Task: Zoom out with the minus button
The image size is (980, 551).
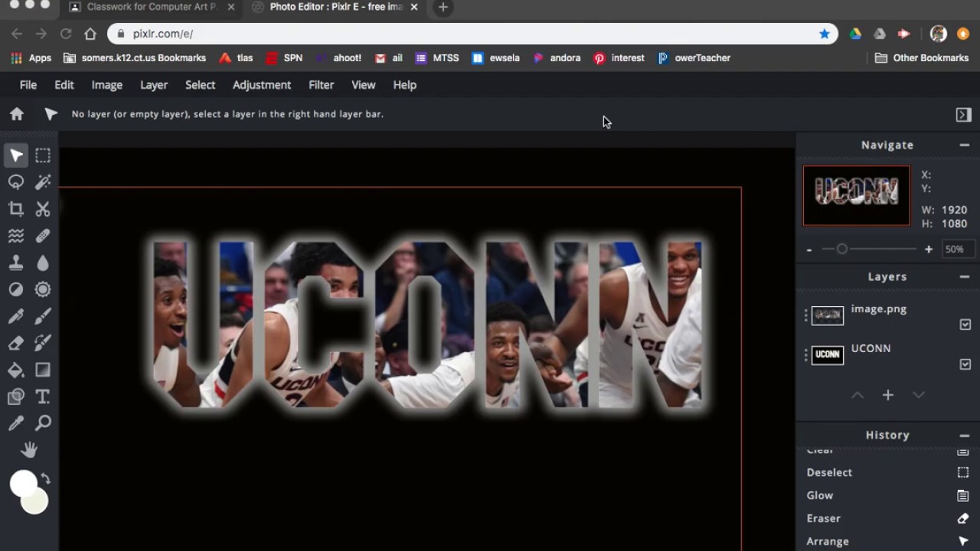Action: click(x=809, y=249)
